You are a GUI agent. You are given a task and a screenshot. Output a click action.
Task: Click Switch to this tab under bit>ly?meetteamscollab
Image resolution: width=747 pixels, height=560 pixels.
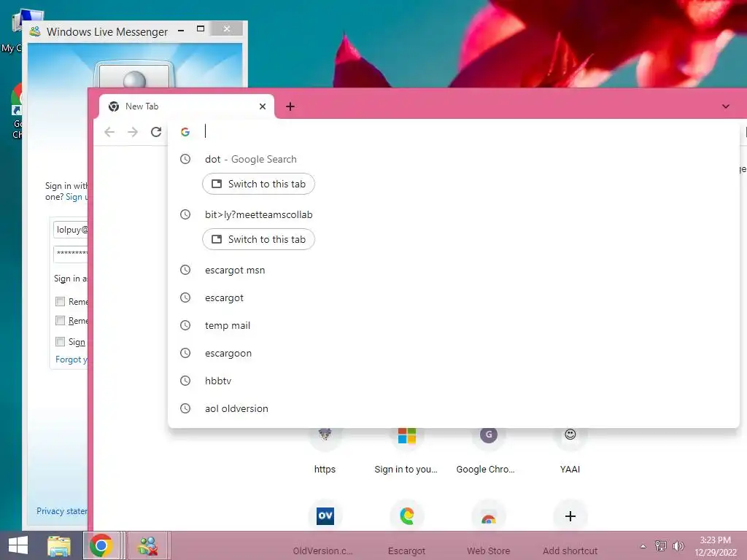(258, 239)
